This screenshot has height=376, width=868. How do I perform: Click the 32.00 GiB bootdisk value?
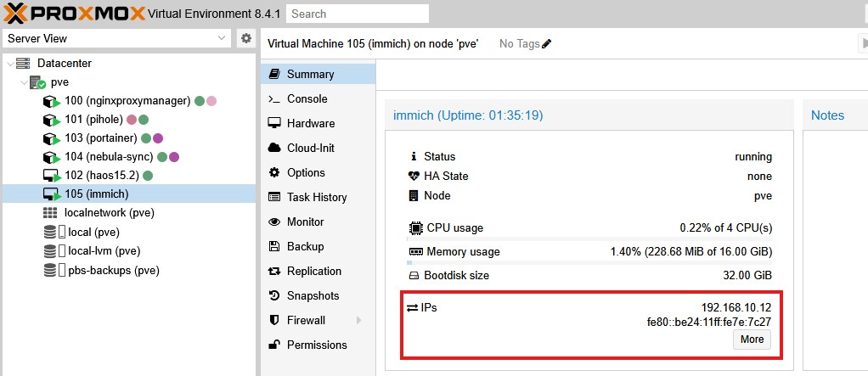(x=747, y=275)
